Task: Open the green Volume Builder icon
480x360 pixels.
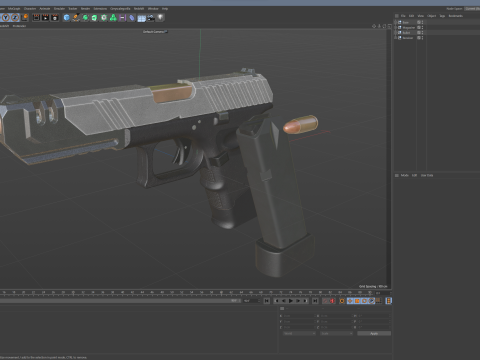Action: coord(113,17)
